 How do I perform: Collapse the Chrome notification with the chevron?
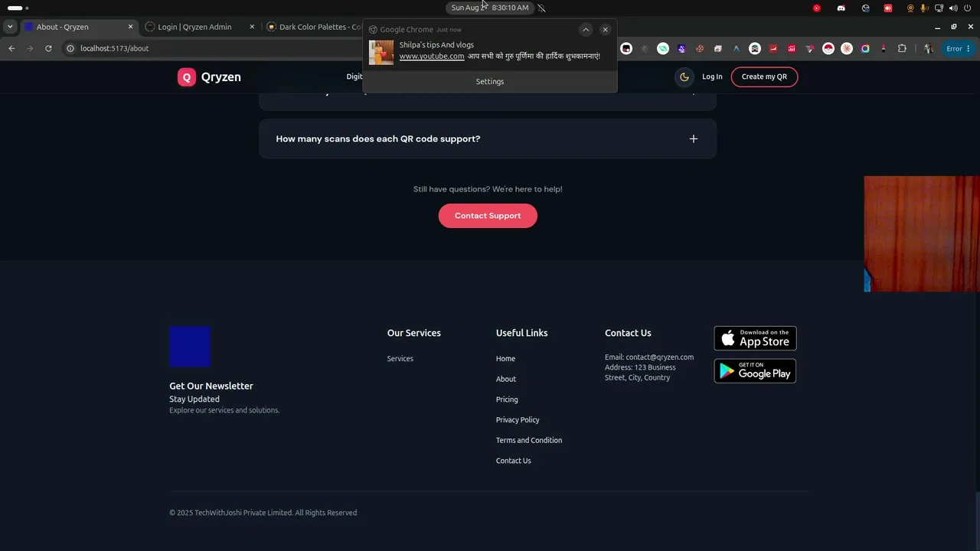(586, 30)
